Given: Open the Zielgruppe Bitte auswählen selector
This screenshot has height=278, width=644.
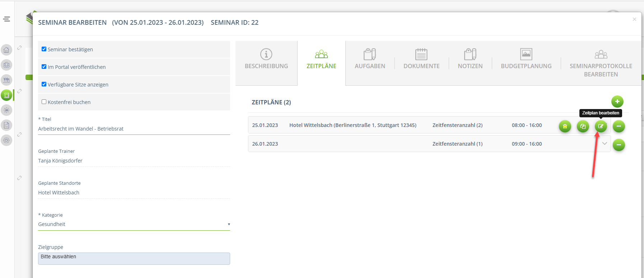Looking at the screenshot, I should pos(134,258).
